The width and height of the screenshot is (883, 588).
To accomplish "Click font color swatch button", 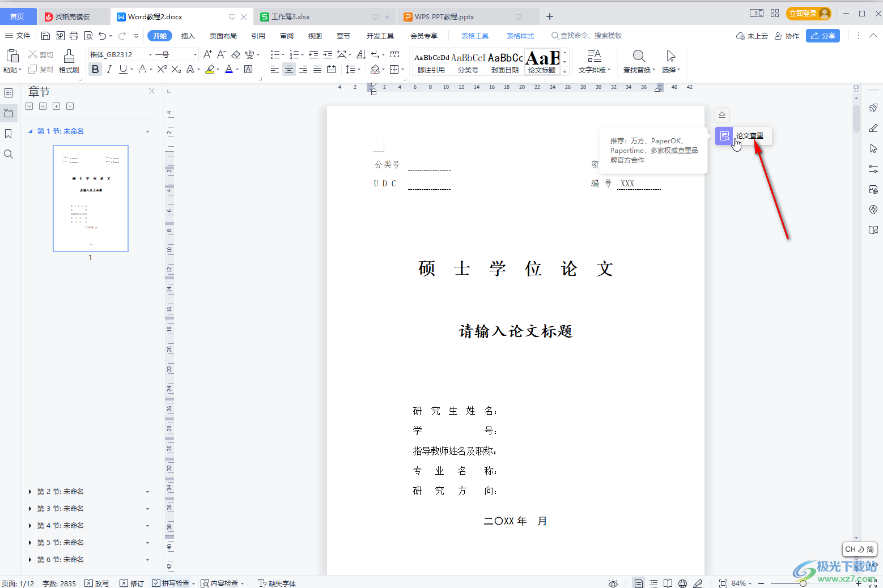I will point(229,69).
